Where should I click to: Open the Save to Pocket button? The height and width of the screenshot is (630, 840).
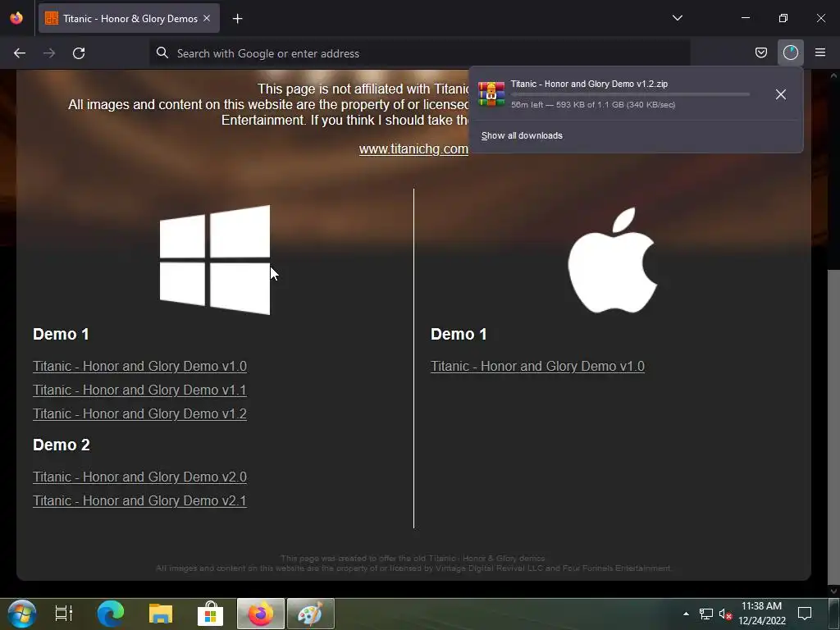pyautogui.click(x=760, y=52)
